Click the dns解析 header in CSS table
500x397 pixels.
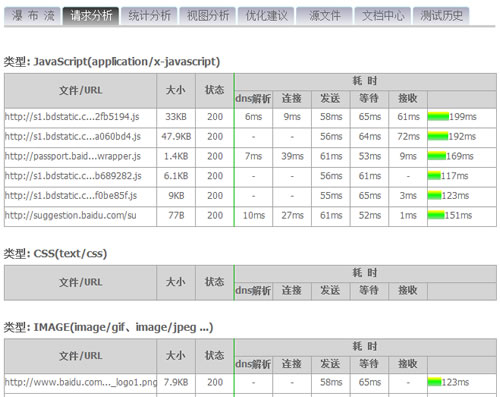253,291
